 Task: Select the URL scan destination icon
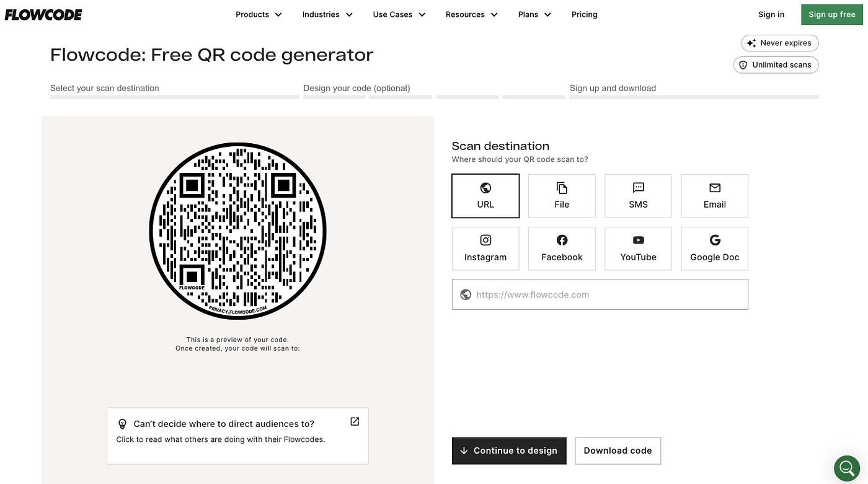point(485,195)
